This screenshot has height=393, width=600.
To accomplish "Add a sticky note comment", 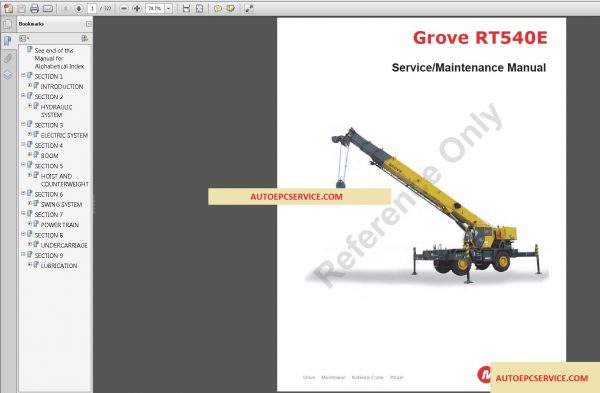I will [218, 8].
